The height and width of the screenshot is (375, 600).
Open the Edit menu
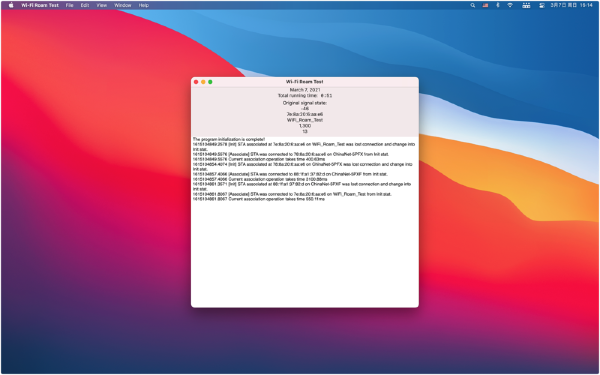point(85,5)
